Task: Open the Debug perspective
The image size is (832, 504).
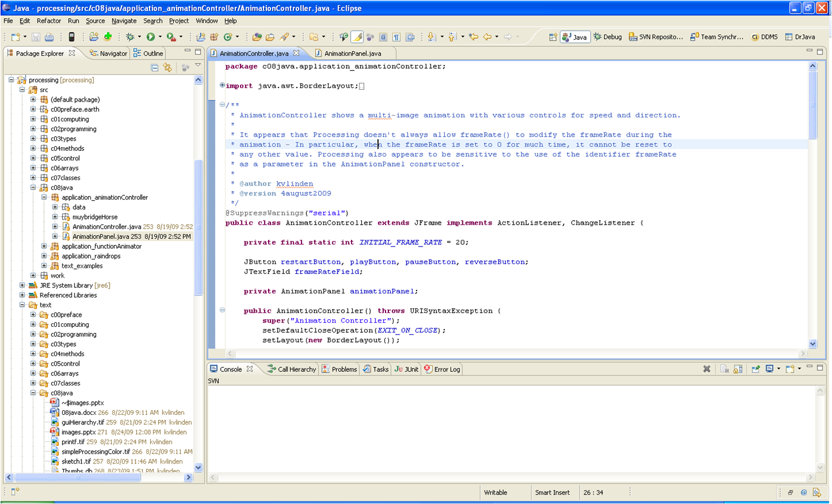Action: click(608, 36)
